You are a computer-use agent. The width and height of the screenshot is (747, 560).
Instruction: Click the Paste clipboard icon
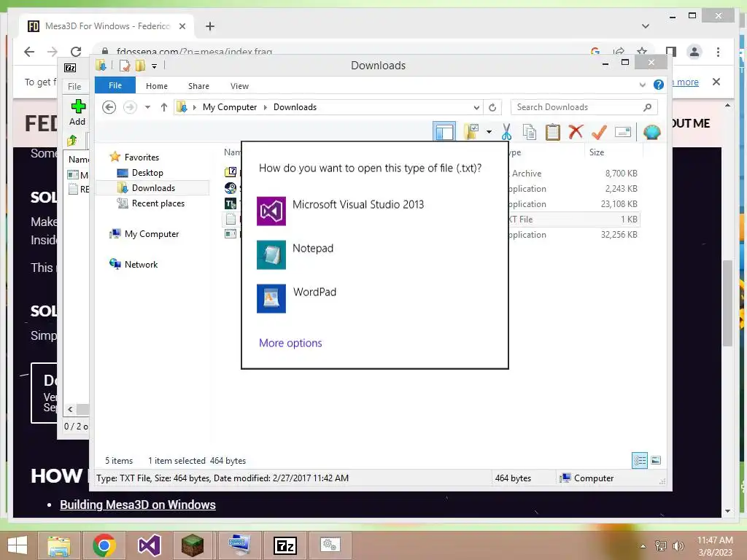pos(553,132)
